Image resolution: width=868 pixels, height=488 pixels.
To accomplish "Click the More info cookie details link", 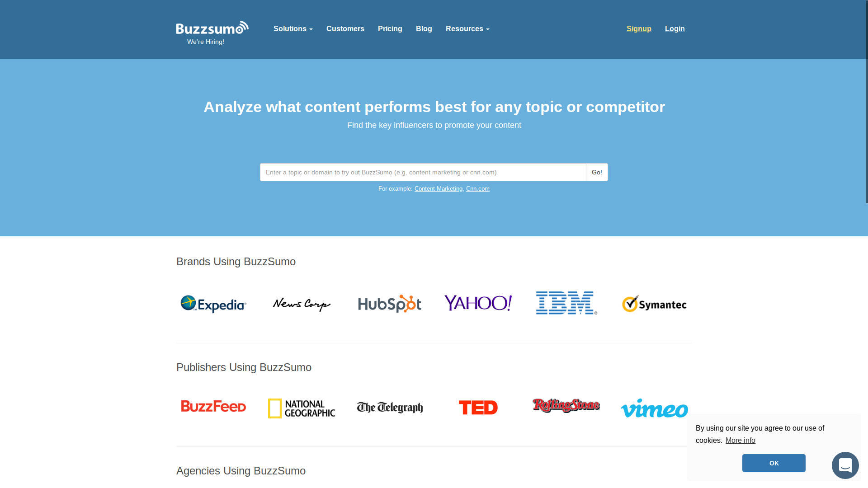I will [741, 441].
